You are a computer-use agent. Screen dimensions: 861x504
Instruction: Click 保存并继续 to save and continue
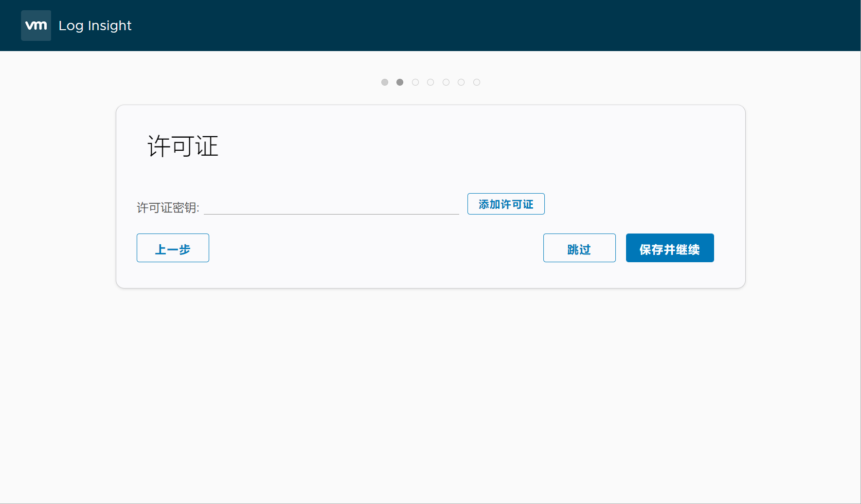point(670,248)
